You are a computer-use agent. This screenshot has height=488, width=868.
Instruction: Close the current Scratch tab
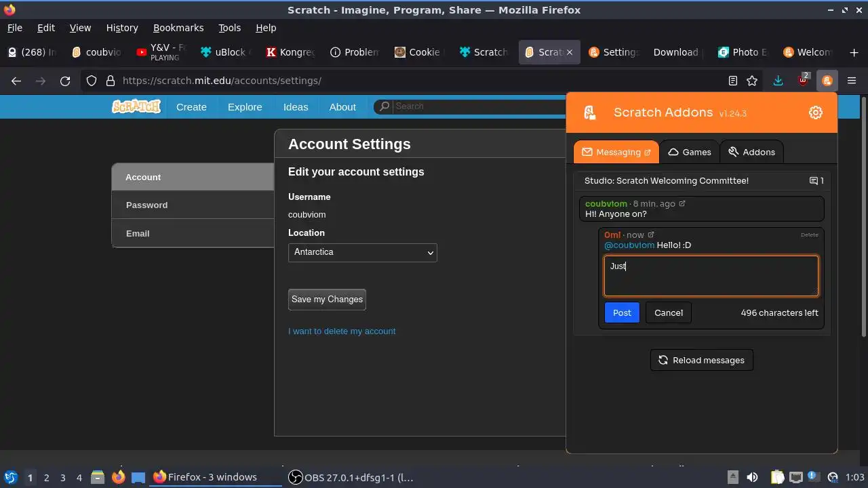(570, 52)
